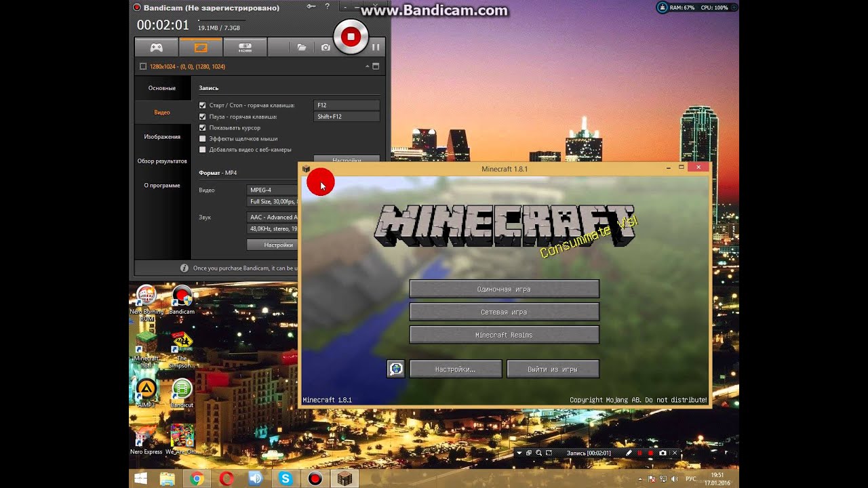This screenshot has width=868, height=488.
Task: Open Bandicam output folder icon
Action: tap(302, 47)
